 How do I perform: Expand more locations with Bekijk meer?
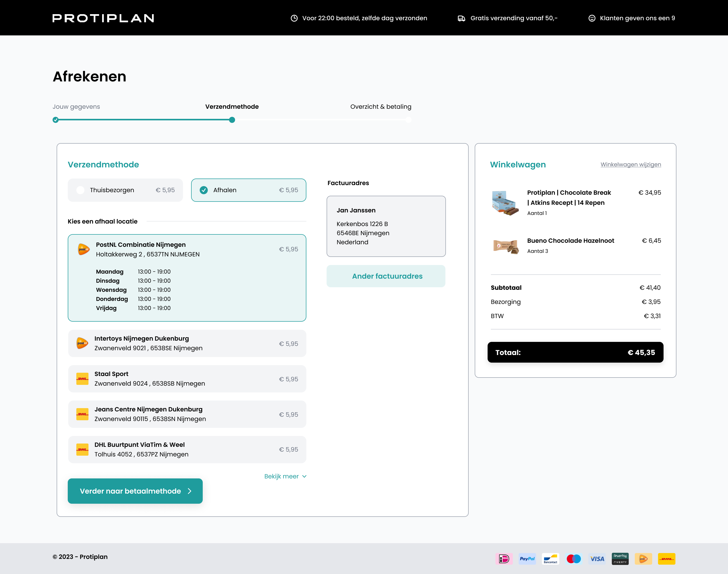coord(282,476)
